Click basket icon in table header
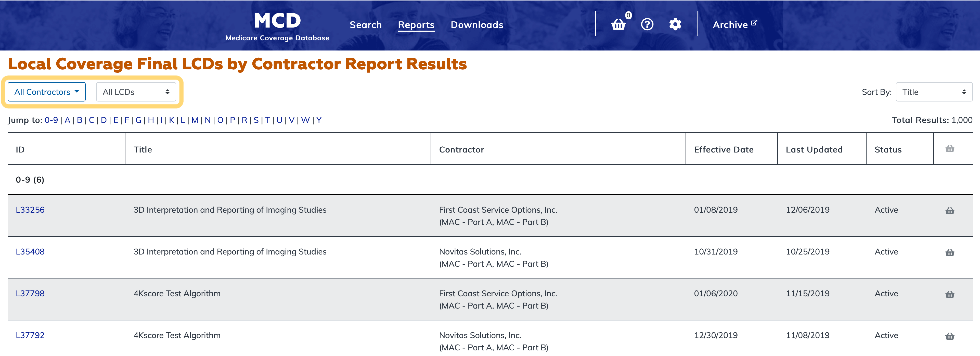This screenshot has height=356, width=980. tap(950, 149)
